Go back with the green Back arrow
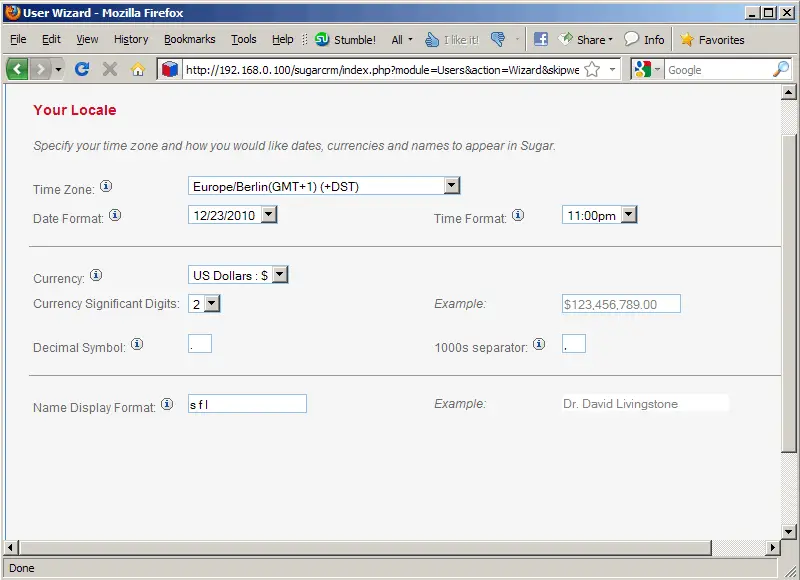The height and width of the screenshot is (580, 800). 17,68
